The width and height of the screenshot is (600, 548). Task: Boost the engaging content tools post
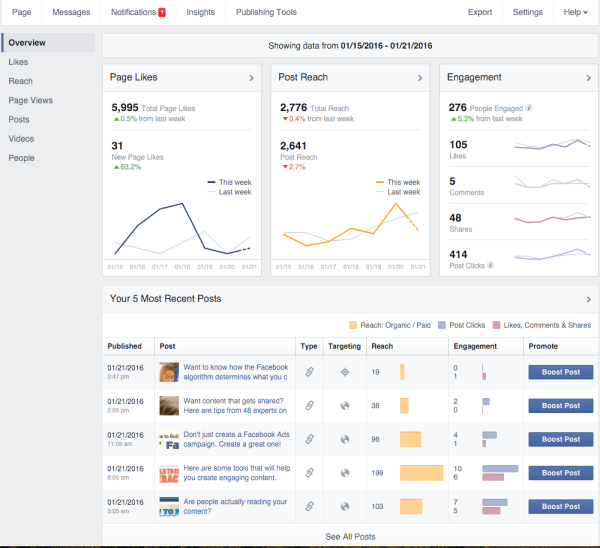click(561, 473)
